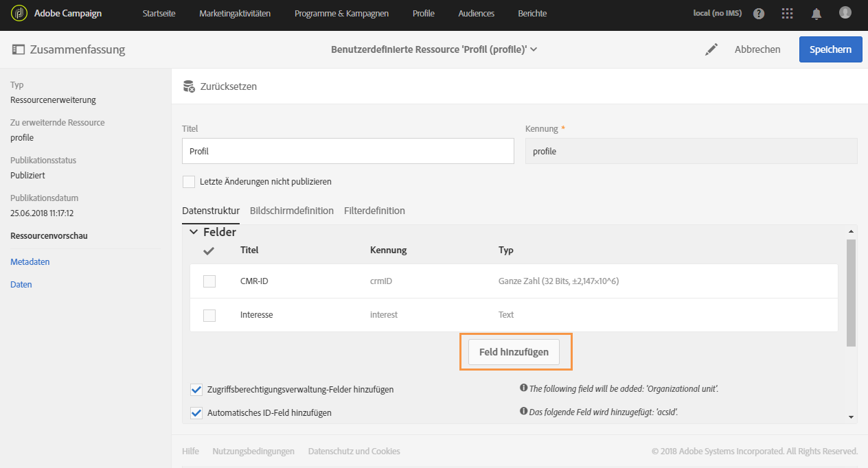Open the help question mark icon
Image resolution: width=868 pixels, height=468 pixels.
[758, 14]
